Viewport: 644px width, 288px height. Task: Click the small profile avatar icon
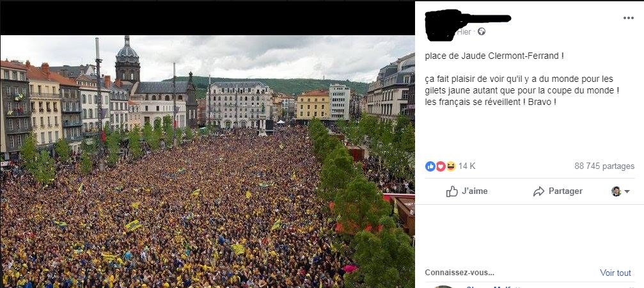tap(616, 191)
